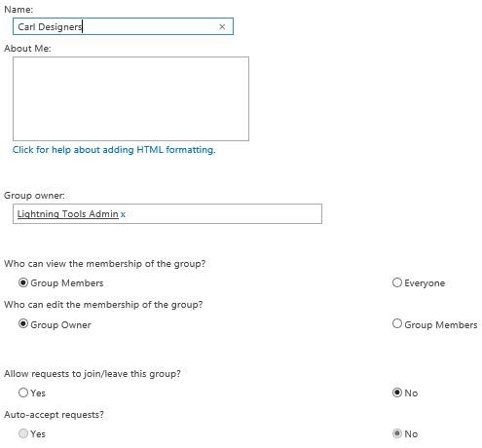
Task: Click the 'Allow requests to join/leave' question
Action: 93,374
